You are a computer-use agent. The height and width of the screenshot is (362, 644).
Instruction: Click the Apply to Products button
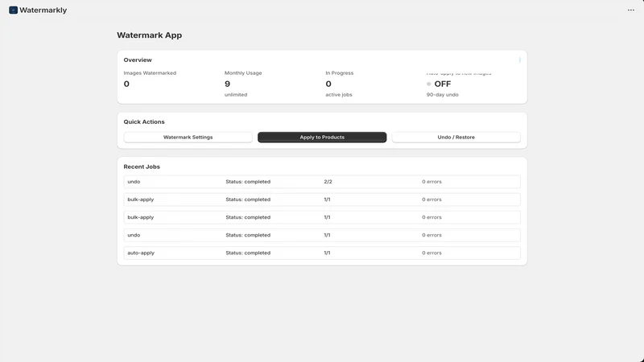(x=322, y=137)
